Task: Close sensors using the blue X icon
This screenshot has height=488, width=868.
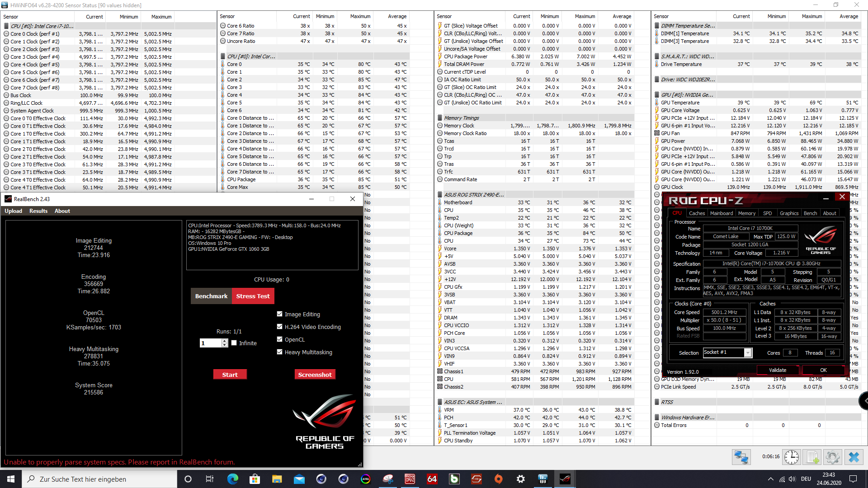Action: click(854, 457)
